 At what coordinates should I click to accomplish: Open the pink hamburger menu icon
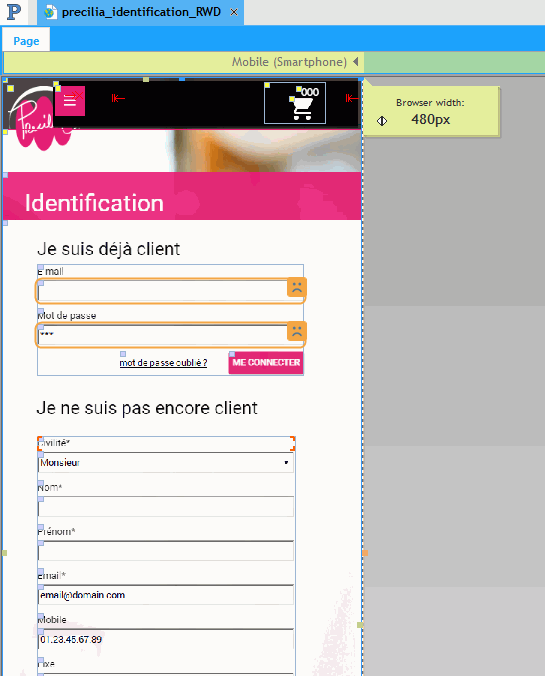tap(70, 101)
